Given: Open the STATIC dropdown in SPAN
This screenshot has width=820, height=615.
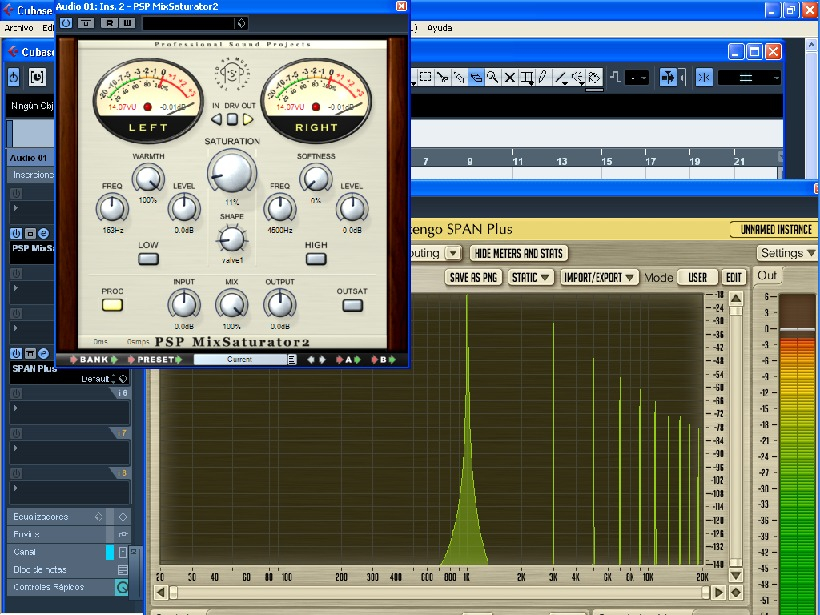Looking at the screenshot, I should [531, 277].
